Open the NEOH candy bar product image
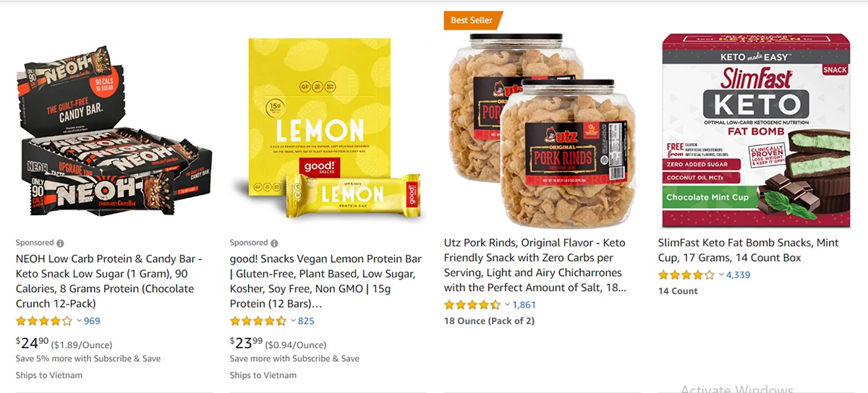 coord(114,131)
